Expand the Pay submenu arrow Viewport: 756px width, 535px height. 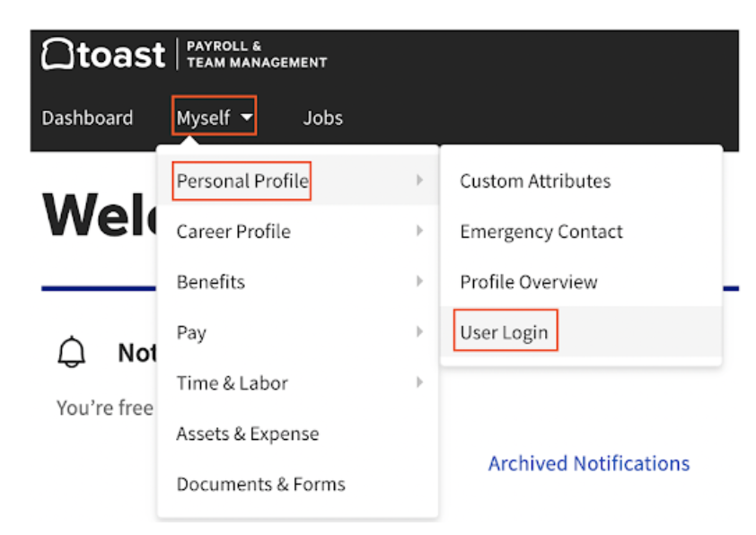pos(421,332)
